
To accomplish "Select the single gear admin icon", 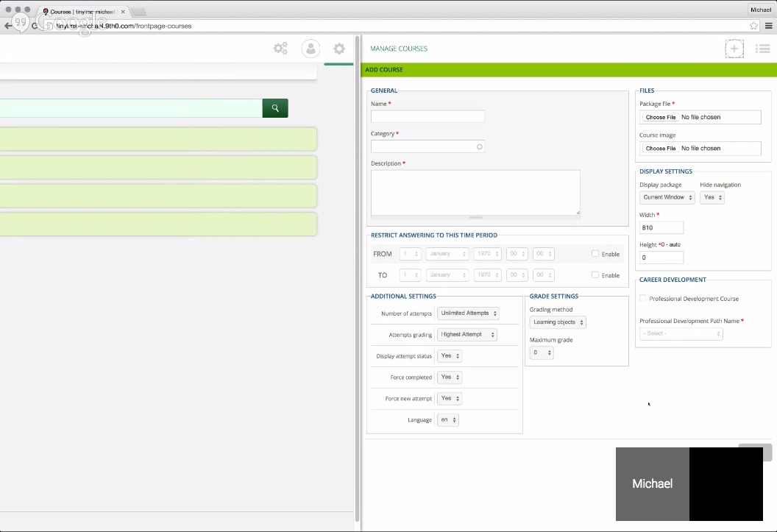I will [x=339, y=49].
